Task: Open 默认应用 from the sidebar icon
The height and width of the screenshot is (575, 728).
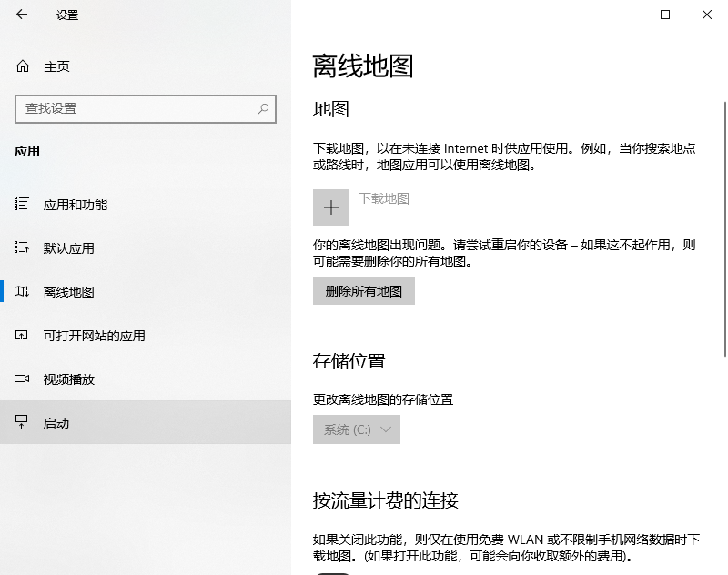Action: click(x=22, y=247)
